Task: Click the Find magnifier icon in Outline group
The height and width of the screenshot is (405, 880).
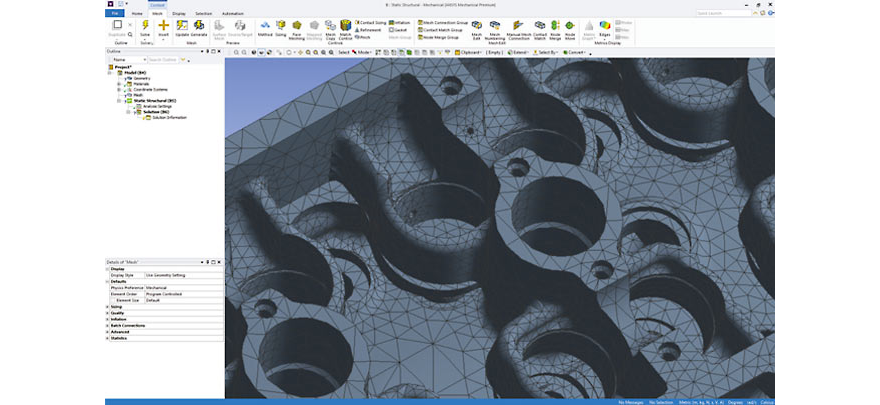Action: 130,34
